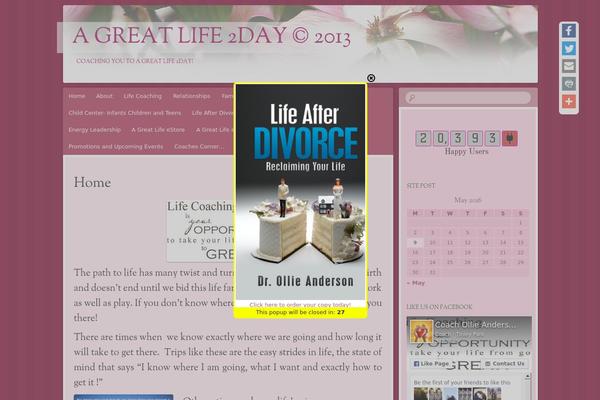Screen dimensions: 600x400
Task: Click 'Click here to order your copy today!' link
Action: [300, 305]
